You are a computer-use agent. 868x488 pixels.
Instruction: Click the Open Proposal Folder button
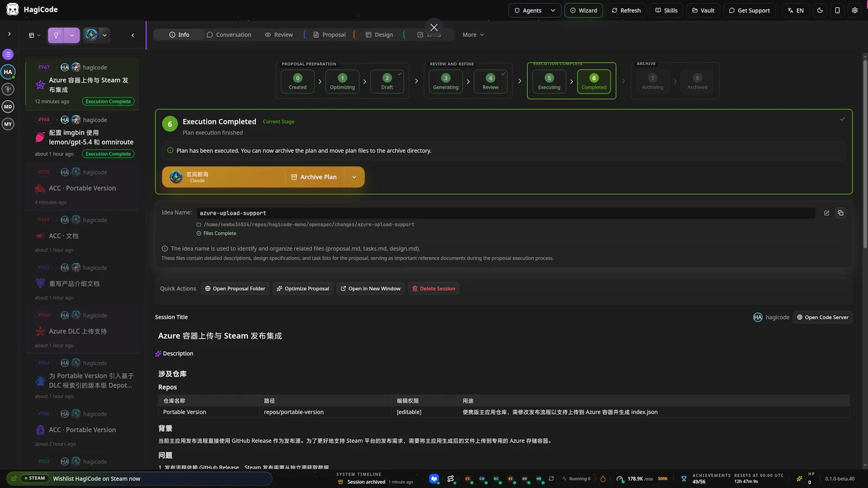235,288
